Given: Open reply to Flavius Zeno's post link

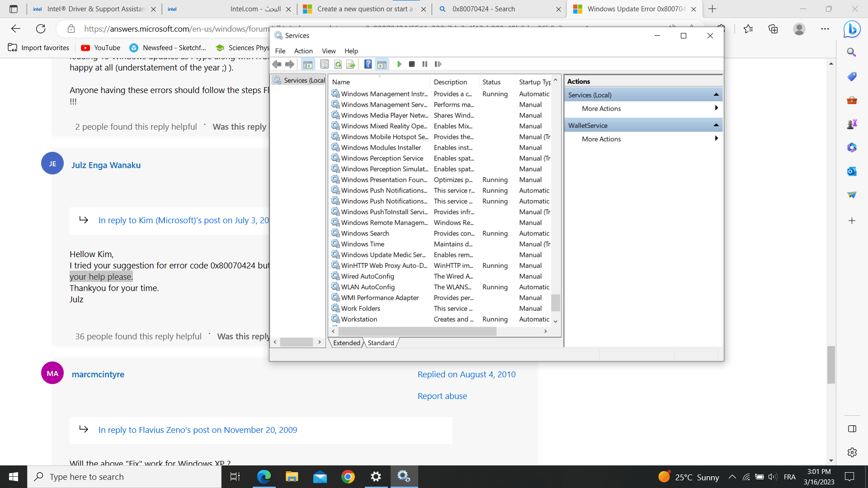Looking at the screenshot, I should (x=198, y=430).
